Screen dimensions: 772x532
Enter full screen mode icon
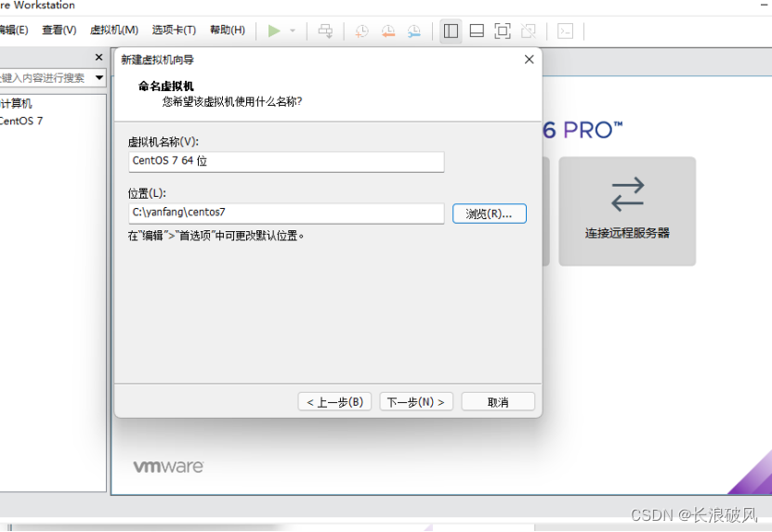click(503, 31)
